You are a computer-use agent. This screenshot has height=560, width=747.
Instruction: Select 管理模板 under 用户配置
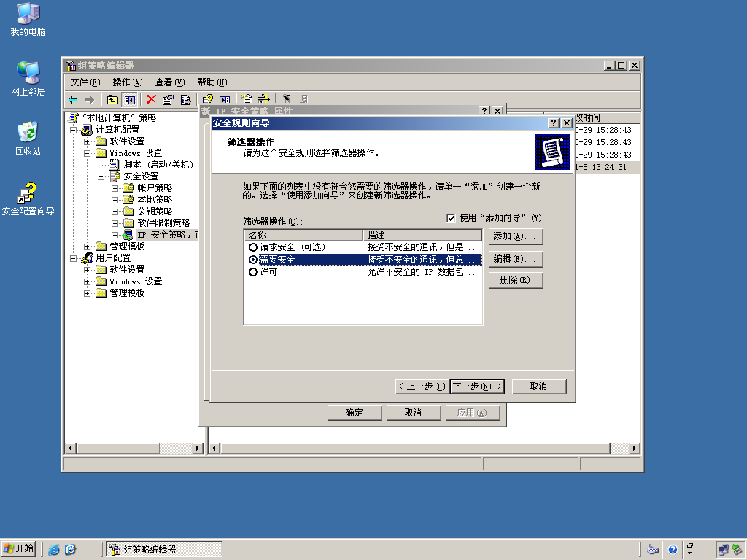(127, 293)
